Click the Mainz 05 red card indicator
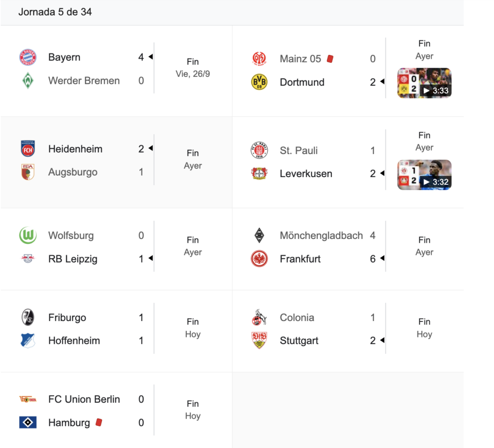Image resolution: width=494 pixels, height=448 pixels. pos(330,59)
